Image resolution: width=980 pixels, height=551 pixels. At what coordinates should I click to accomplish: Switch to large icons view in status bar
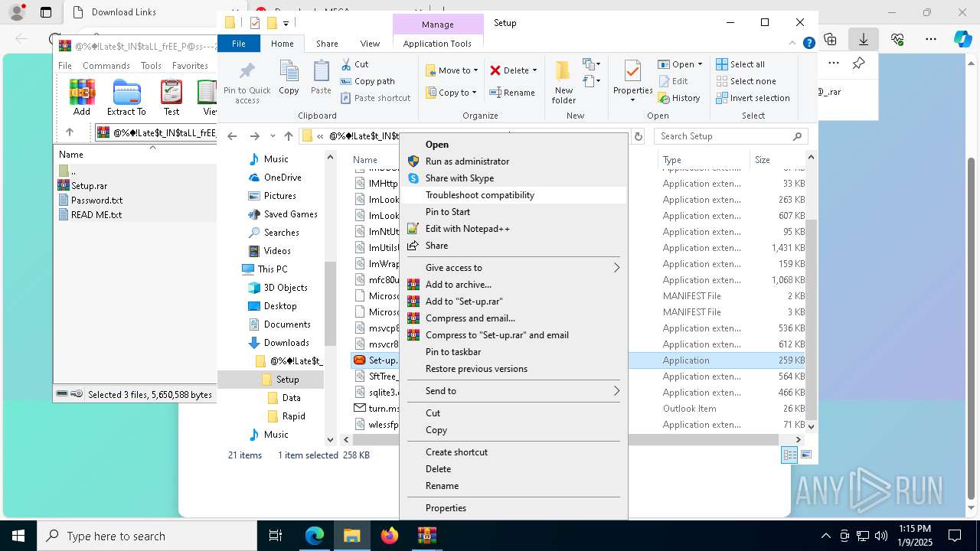click(x=805, y=455)
